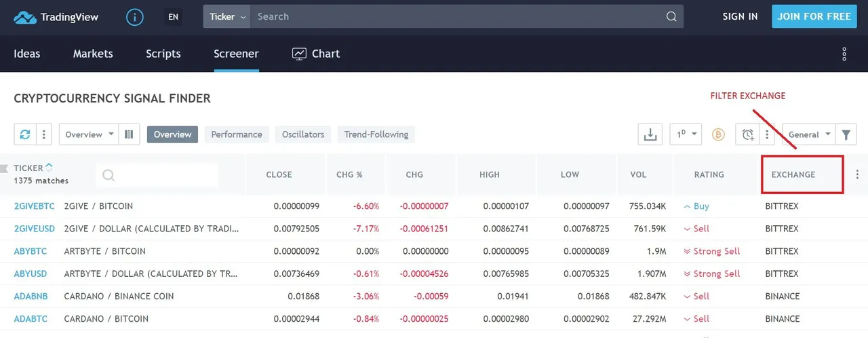Open three-dot menu beside refresh button
Screen dimensions: 868x338
43,134
